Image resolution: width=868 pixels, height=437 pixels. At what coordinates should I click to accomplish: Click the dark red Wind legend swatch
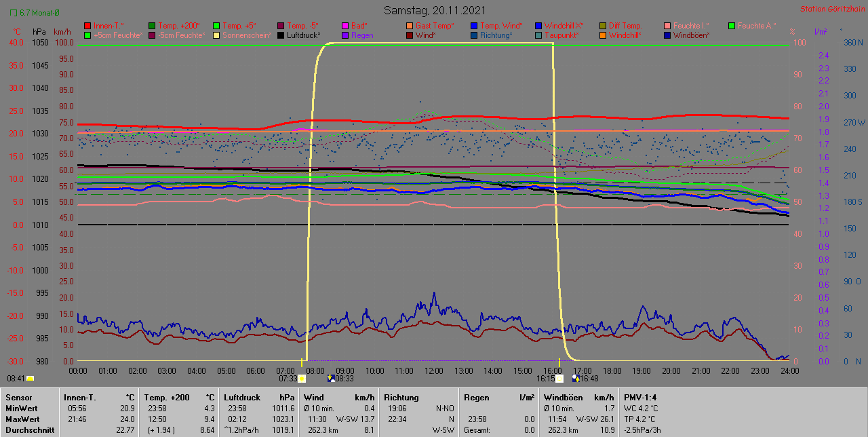[x=410, y=35]
